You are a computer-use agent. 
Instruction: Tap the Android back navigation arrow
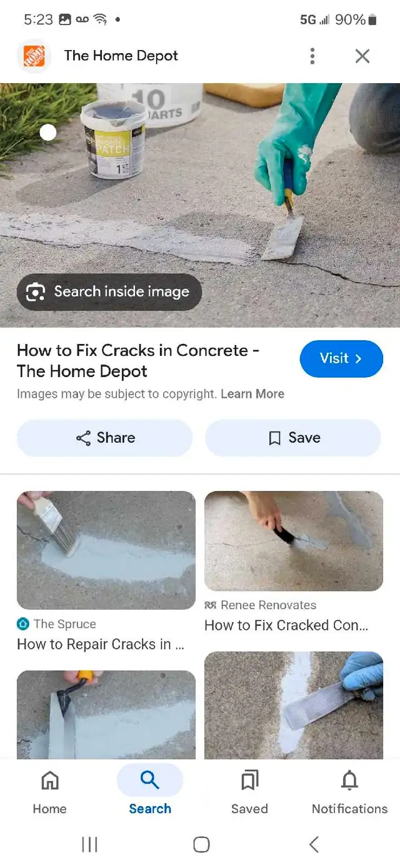point(314,845)
